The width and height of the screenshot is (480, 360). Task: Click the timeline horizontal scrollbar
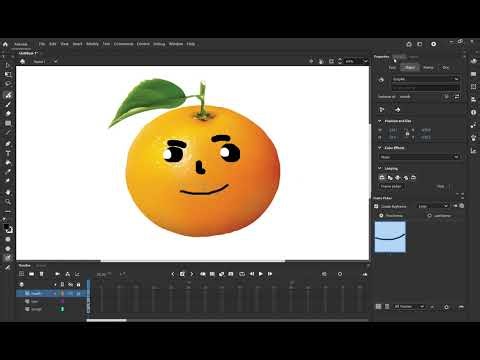107,320
